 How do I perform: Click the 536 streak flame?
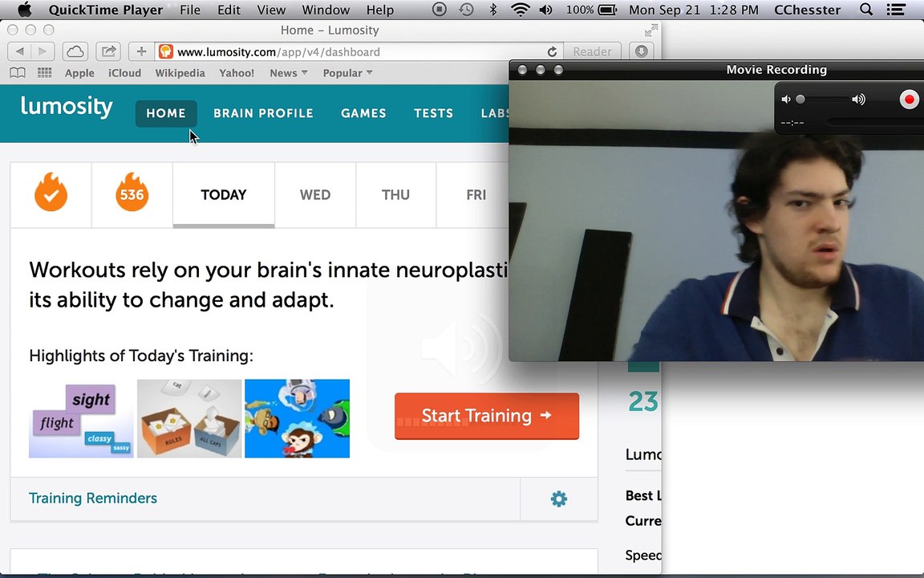(x=132, y=193)
